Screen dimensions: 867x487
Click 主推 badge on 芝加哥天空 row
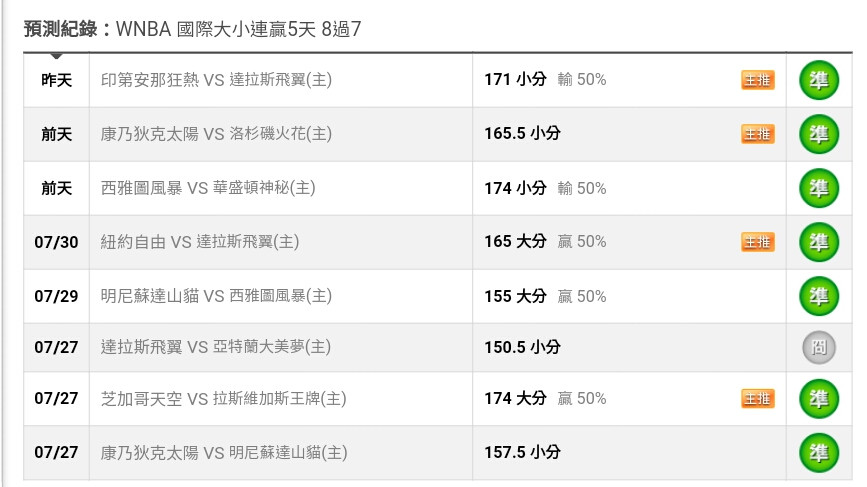(758, 399)
